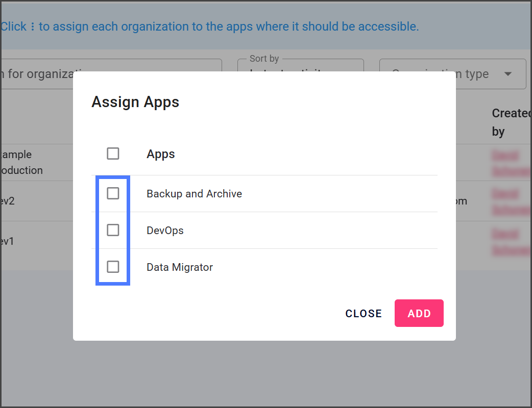Click the Backup and Archive app label

[194, 194]
